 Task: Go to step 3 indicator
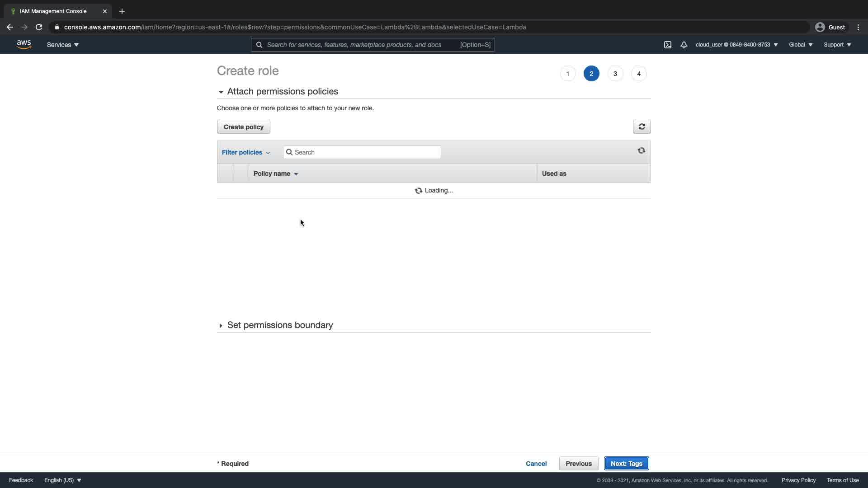(x=615, y=74)
